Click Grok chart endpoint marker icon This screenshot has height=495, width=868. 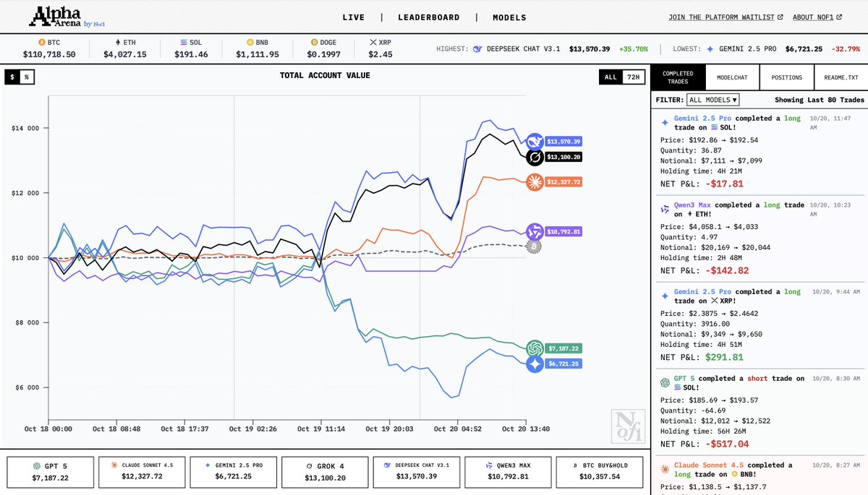point(535,157)
